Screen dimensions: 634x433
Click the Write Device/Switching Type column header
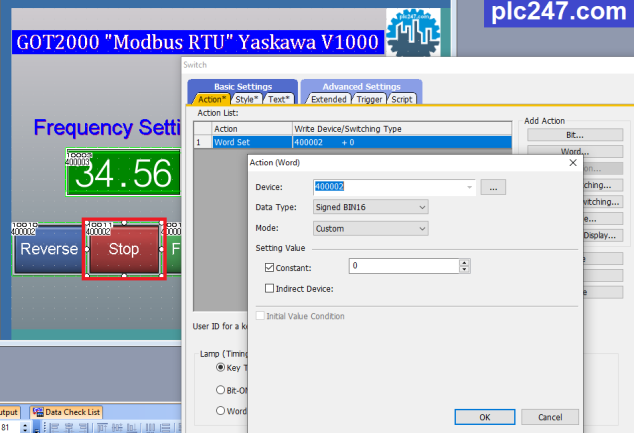tap(402, 129)
